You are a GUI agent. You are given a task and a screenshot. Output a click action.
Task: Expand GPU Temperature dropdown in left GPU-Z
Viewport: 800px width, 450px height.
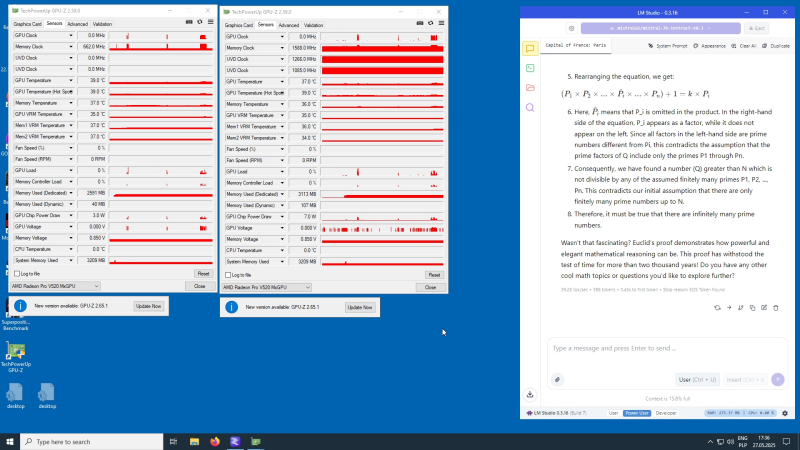tap(71, 81)
